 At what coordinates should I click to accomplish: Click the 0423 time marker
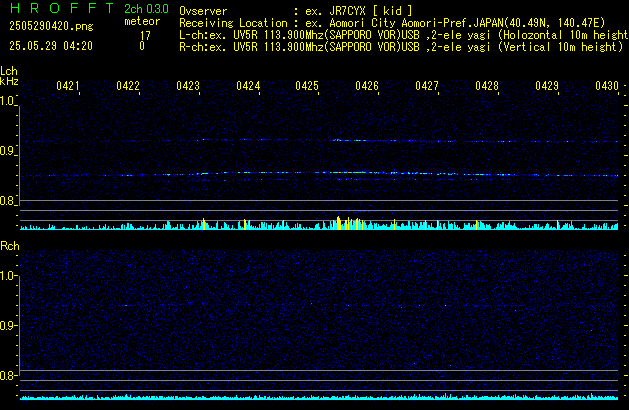click(x=188, y=86)
